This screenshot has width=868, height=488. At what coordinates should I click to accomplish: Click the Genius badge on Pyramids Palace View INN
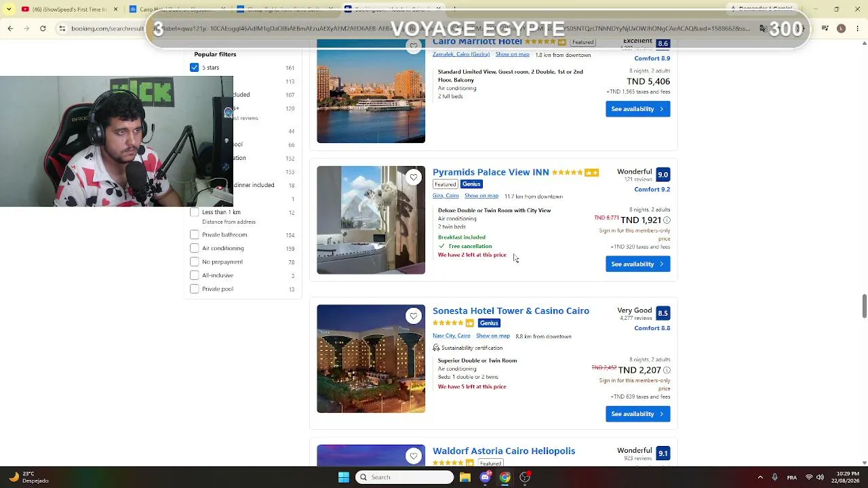(x=471, y=184)
